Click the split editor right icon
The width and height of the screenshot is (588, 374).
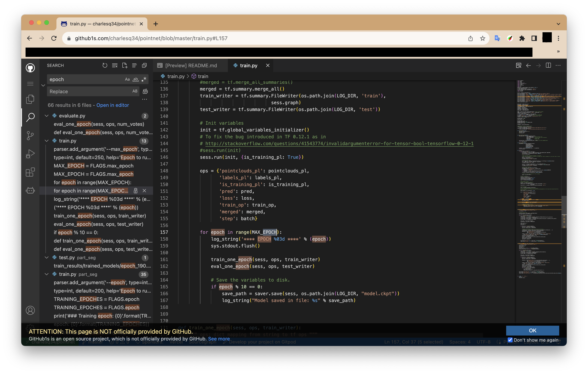click(x=548, y=66)
